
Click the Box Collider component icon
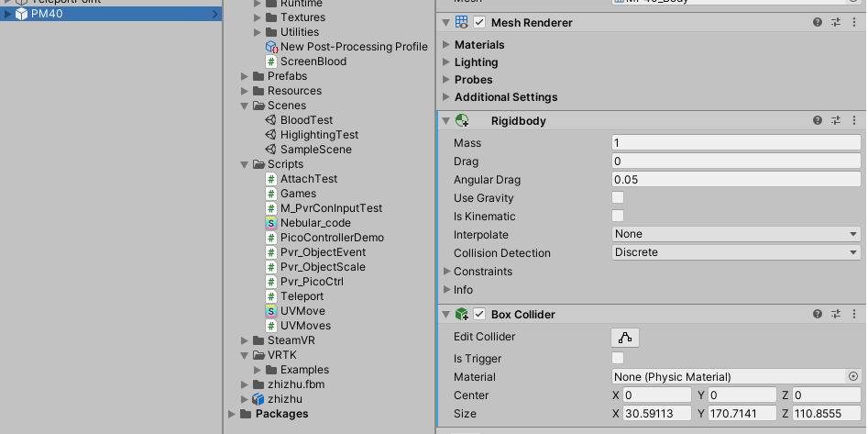coord(462,315)
